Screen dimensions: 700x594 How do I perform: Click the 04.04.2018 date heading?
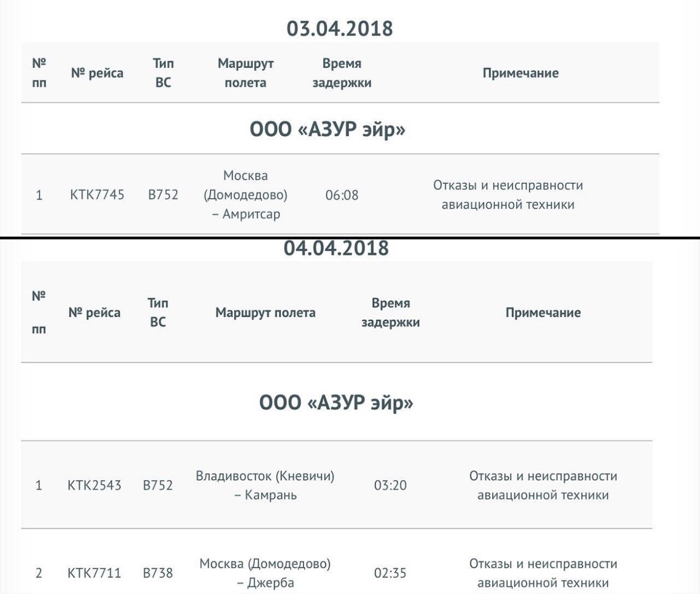[336, 248]
